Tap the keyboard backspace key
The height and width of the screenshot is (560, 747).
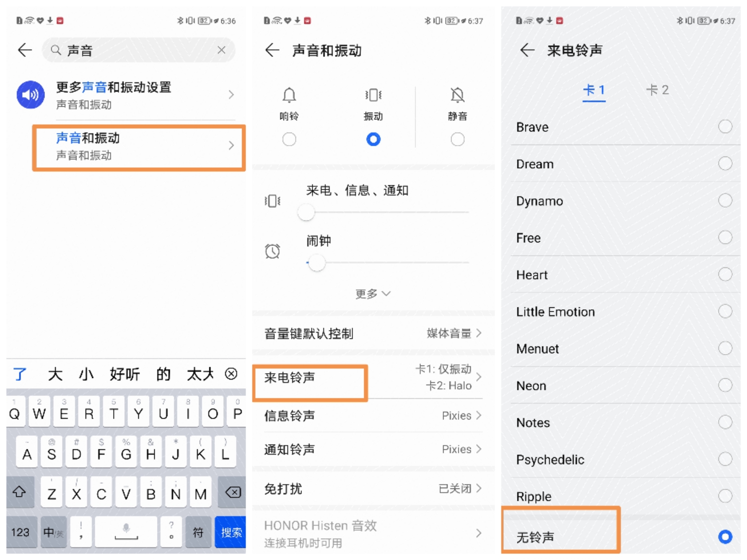(x=232, y=492)
